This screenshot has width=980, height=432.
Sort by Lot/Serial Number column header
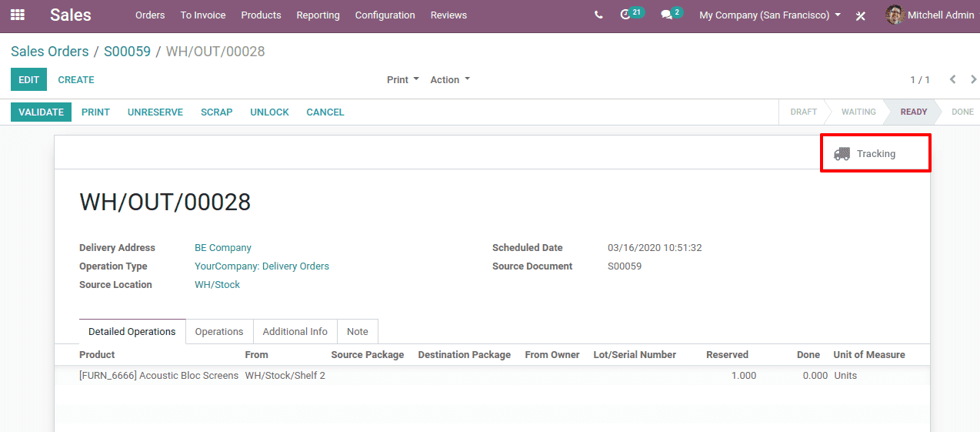click(x=635, y=355)
